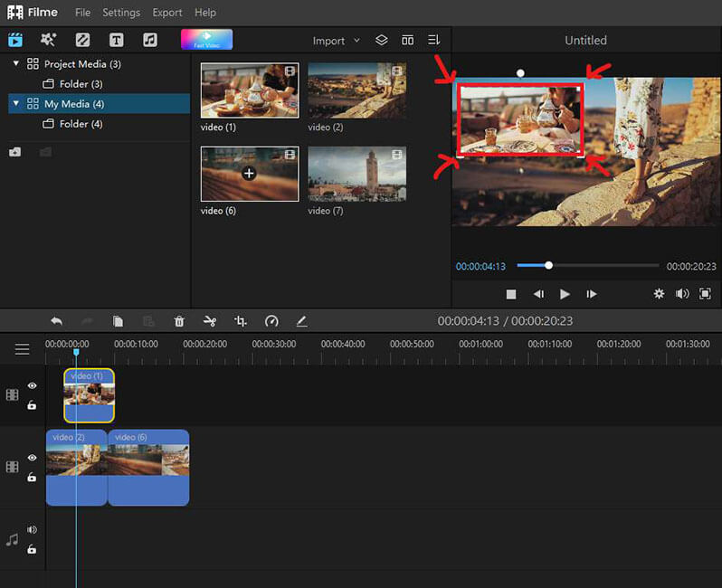Screen dimensions: 722x588
Task: Open the Edit pencil tool
Action: pos(301,321)
